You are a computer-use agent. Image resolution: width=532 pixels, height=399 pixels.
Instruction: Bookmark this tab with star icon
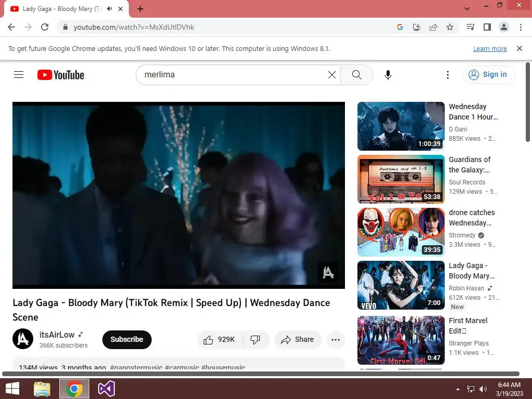pos(450,27)
